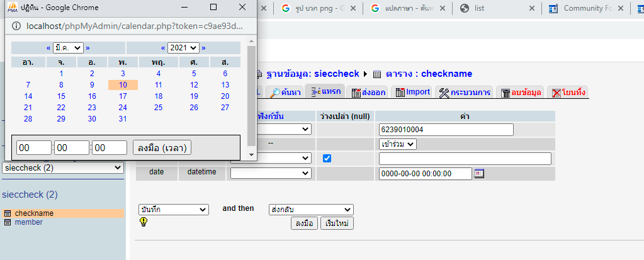Click the checkname table icon in sidebar
This screenshot has height=260, width=644.
coord(8,213)
